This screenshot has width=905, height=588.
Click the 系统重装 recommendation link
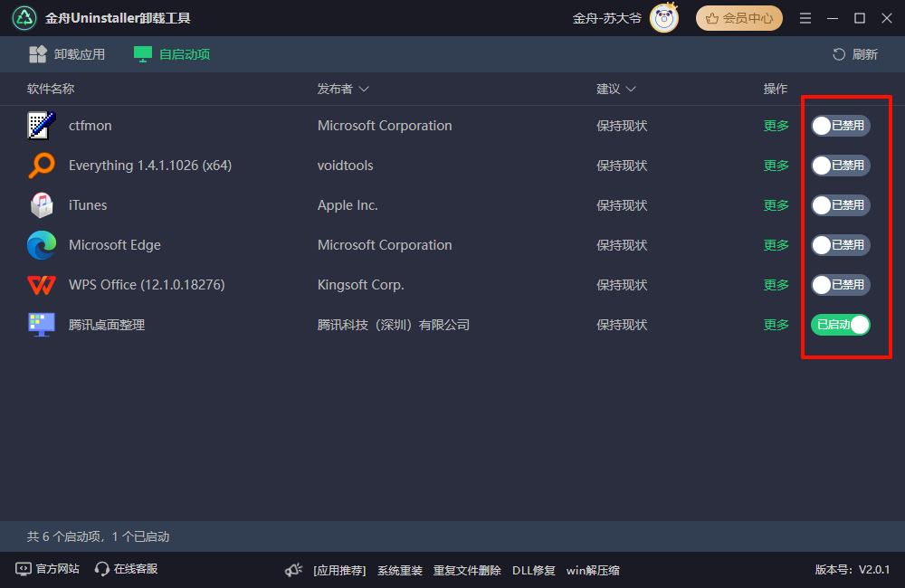399,570
